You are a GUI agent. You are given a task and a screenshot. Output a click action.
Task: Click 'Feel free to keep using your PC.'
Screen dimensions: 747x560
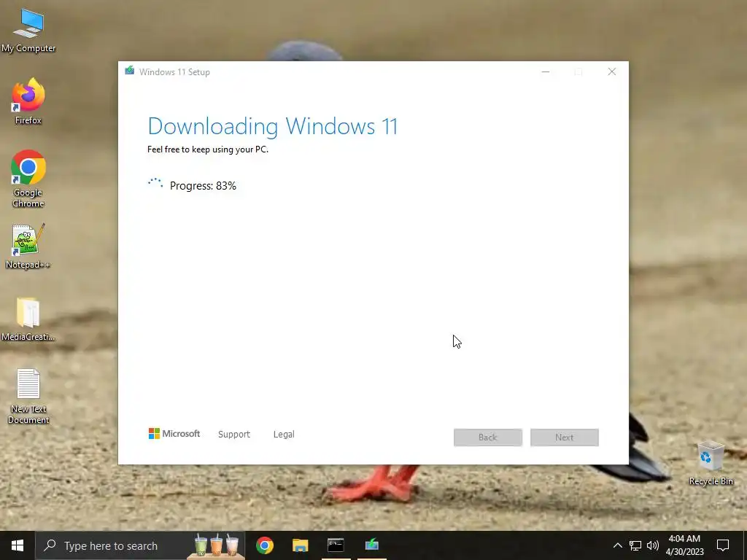208,149
